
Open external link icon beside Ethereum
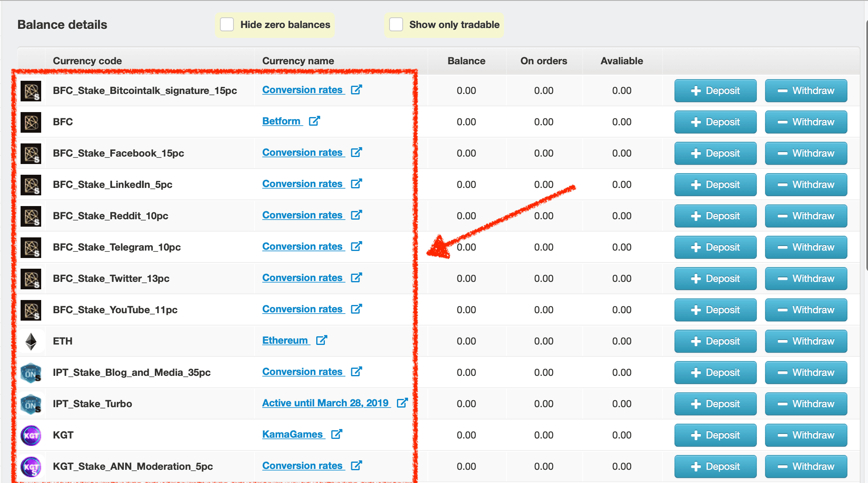(x=322, y=340)
